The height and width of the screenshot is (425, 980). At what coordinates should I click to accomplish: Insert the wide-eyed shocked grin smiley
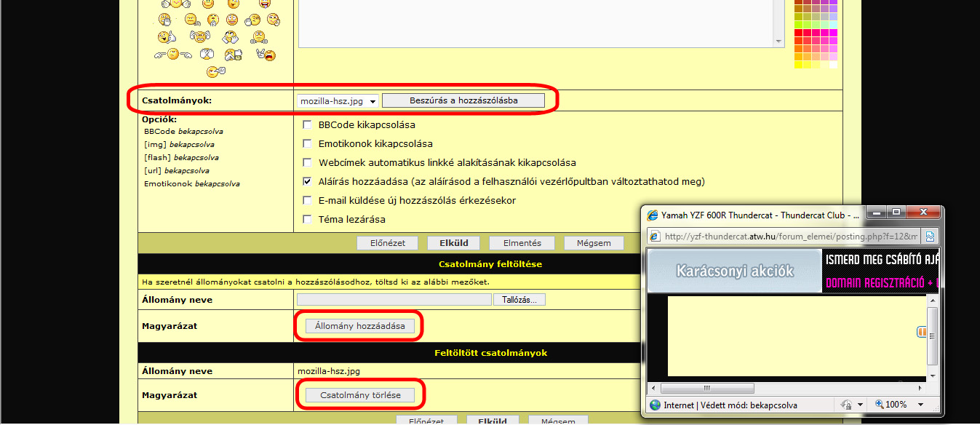tap(232, 19)
